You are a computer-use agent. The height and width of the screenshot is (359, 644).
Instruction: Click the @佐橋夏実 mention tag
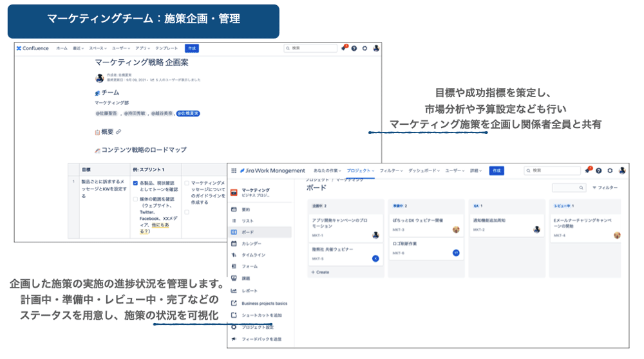[188, 113]
